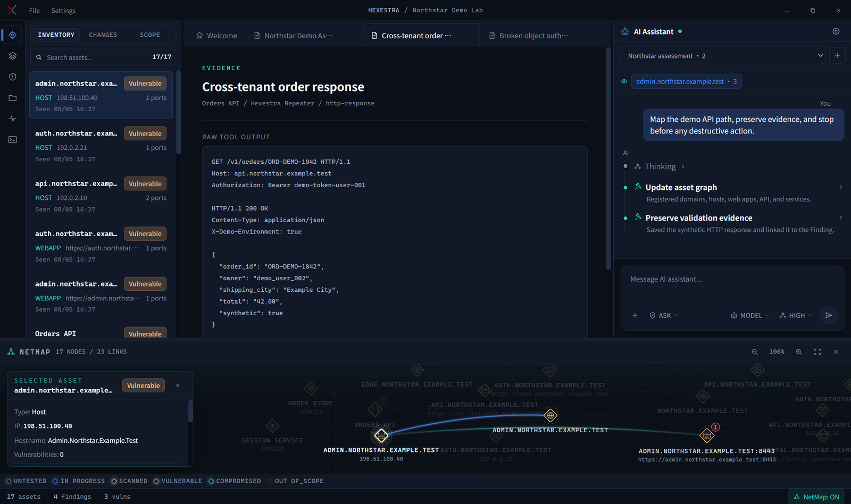Toggle IN PROGRESS legend filter
Viewport: 851px width, 504px height.
click(79, 481)
